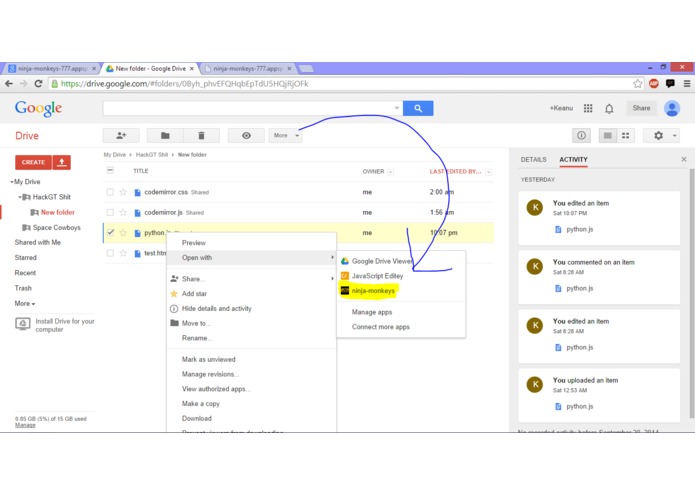Open the settings gear menu
This screenshot has width=695, height=494.
pyautogui.click(x=662, y=136)
